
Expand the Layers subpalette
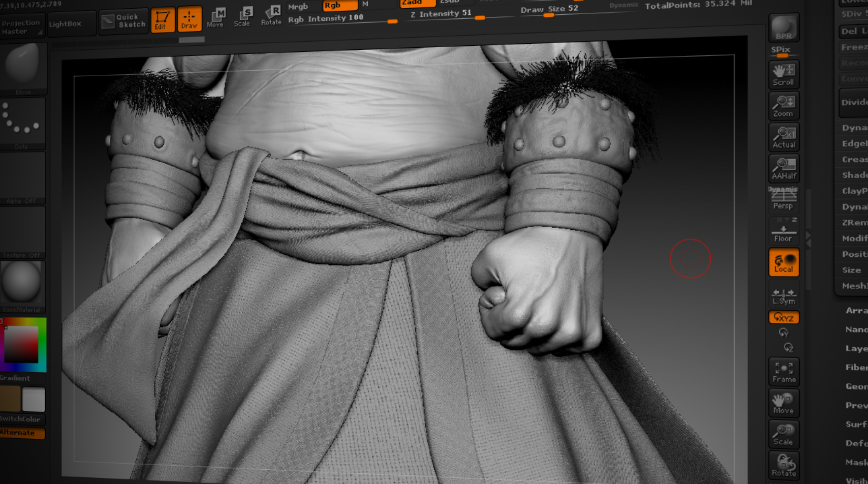pyautogui.click(x=857, y=349)
